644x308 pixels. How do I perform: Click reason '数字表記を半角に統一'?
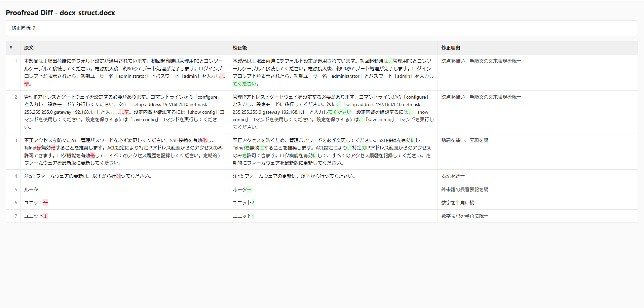coord(465,216)
